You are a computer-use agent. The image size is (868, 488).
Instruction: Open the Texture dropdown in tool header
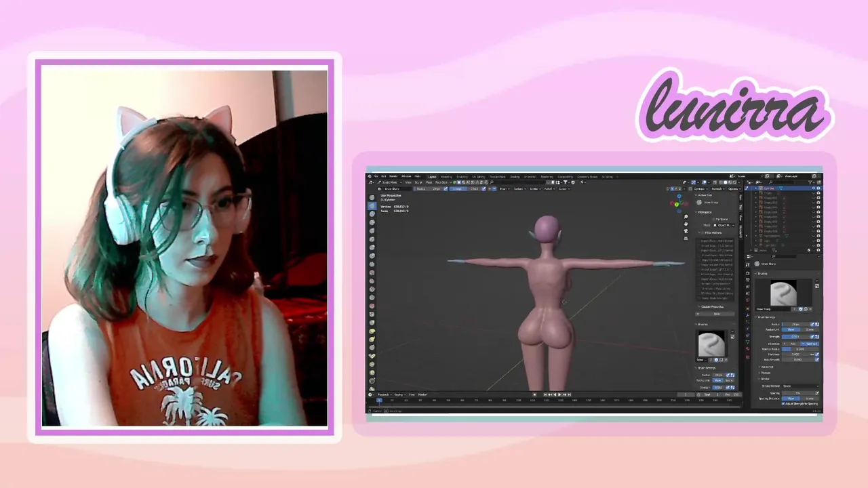519,188
